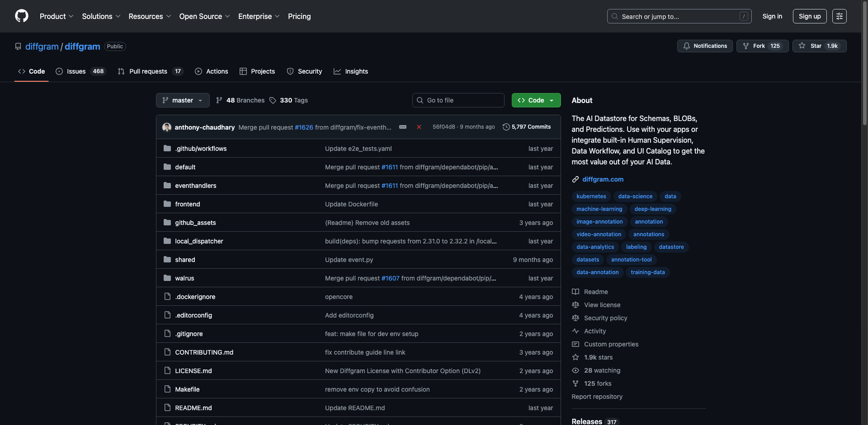Expand the green Code dropdown

[535, 100]
